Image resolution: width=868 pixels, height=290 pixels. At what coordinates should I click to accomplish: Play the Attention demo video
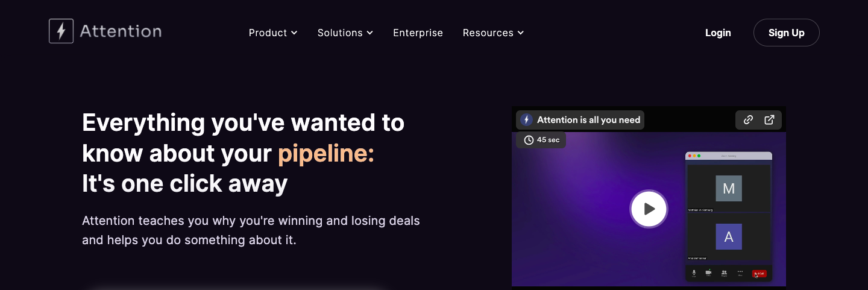[649, 209]
